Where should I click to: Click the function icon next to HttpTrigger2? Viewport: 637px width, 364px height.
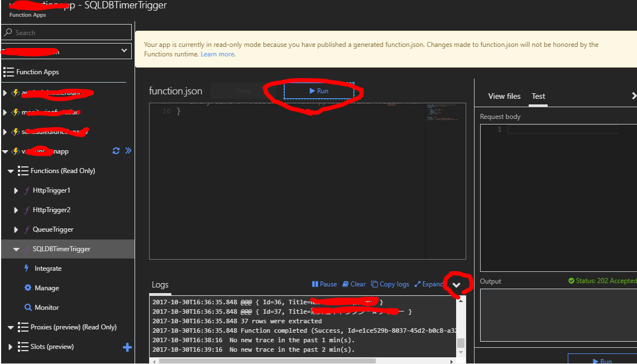point(27,209)
